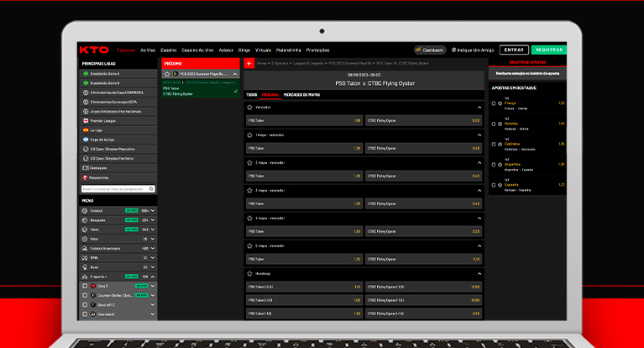This screenshot has height=348, width=644.
Task: Check the Colômbia featured bet checkbox
Action: (494, 145)
